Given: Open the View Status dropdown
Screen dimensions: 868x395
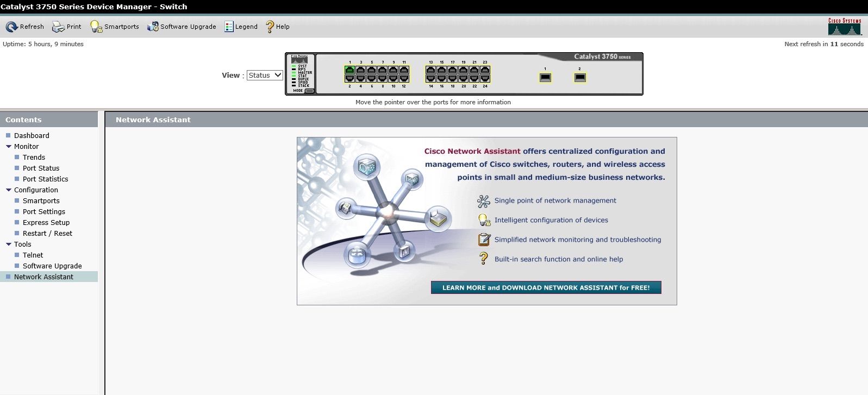Looking at the screenshot, I should pos(265,76).
